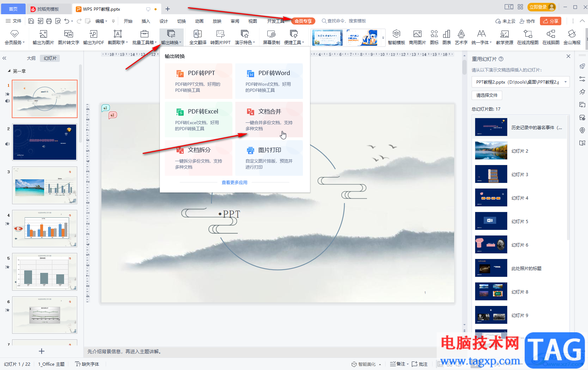Switch to 会员专享 tab
The width and height of the screenshot is (588, 370).
(x=303, y=21)
